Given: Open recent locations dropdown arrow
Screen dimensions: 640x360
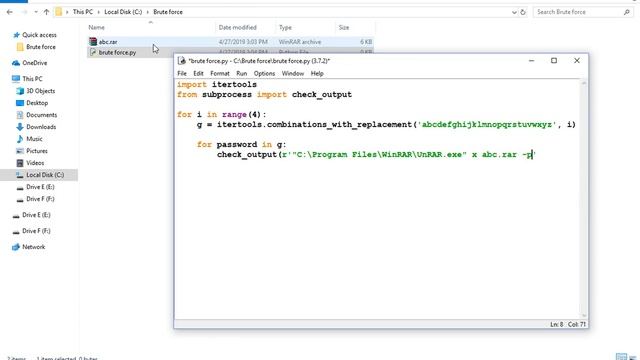Looking at the screenshot, I should point(36,12).
